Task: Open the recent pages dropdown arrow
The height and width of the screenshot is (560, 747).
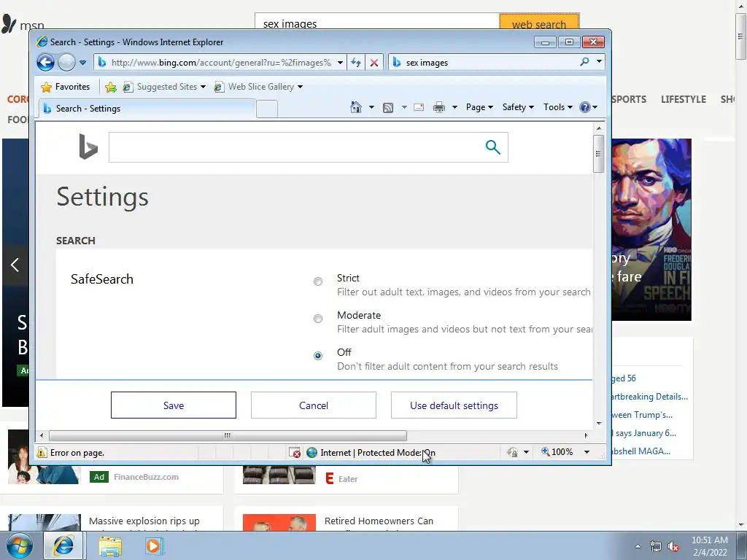Action: coord(82,63)
